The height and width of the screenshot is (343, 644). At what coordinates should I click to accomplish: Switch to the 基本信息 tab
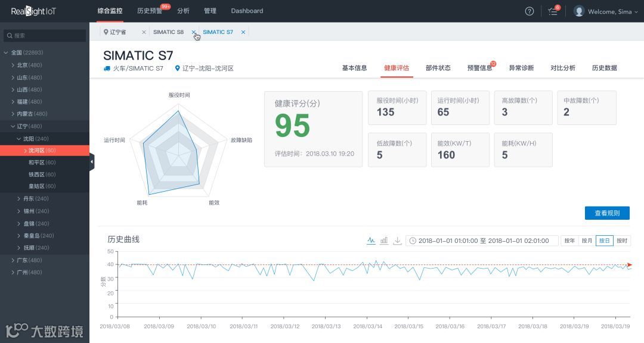354,68
